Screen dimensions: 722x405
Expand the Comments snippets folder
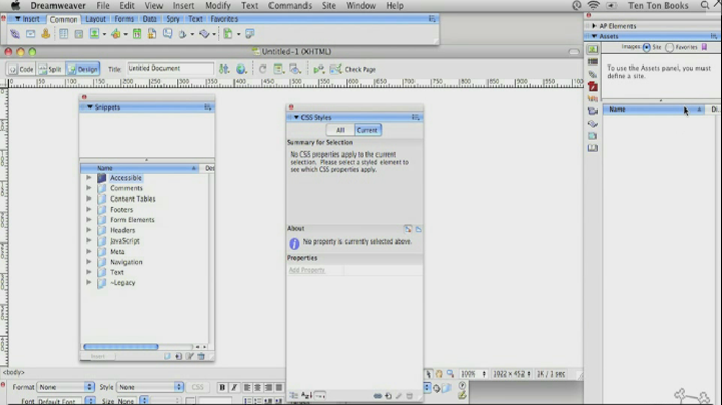pyautogui.click(x=88, y=188)
